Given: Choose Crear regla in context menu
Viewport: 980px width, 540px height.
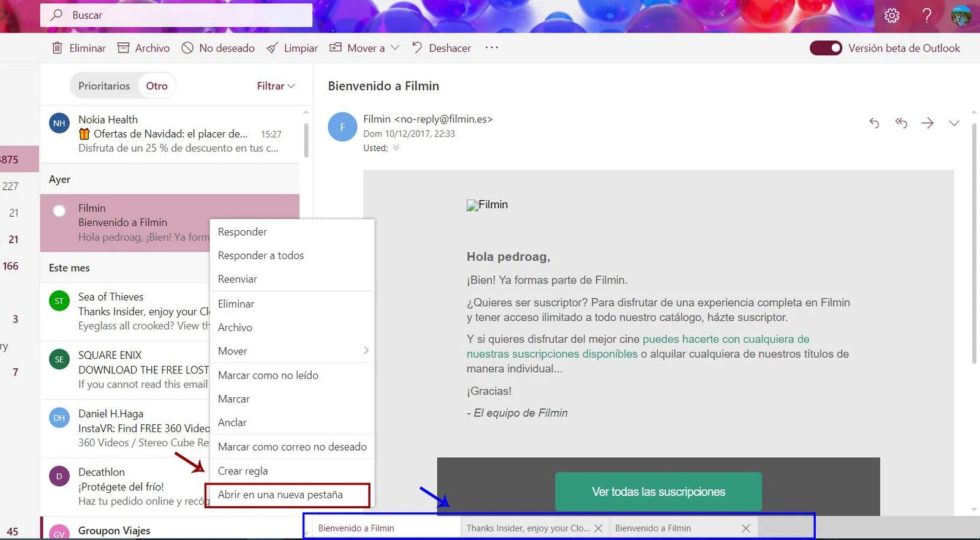Looking at the screenshot, I should 292,471.
